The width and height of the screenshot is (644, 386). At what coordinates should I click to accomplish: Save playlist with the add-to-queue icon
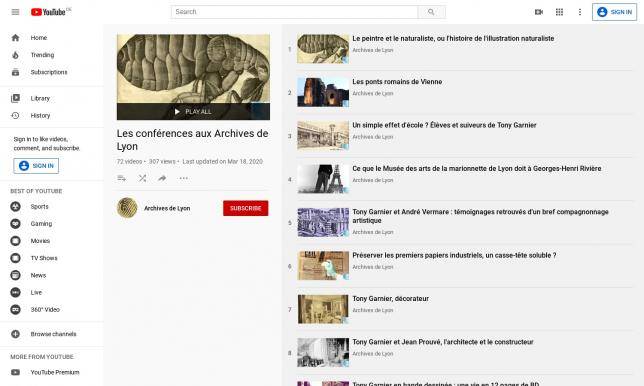pyautogui.click(x=122, y=178)
